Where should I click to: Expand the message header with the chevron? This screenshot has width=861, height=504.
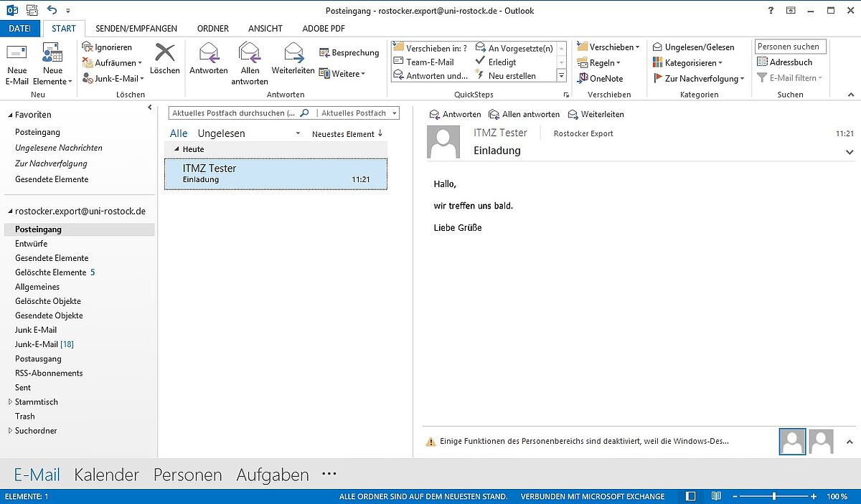coord(850,152)
